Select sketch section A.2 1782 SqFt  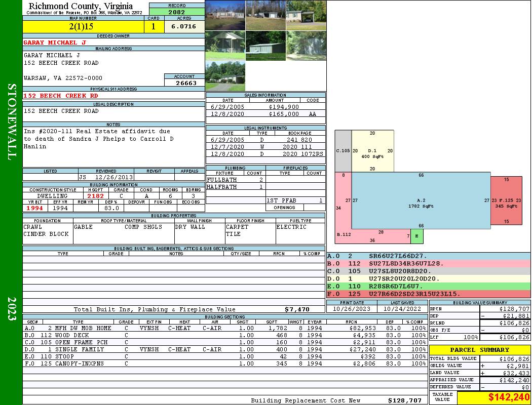(421, 201)
